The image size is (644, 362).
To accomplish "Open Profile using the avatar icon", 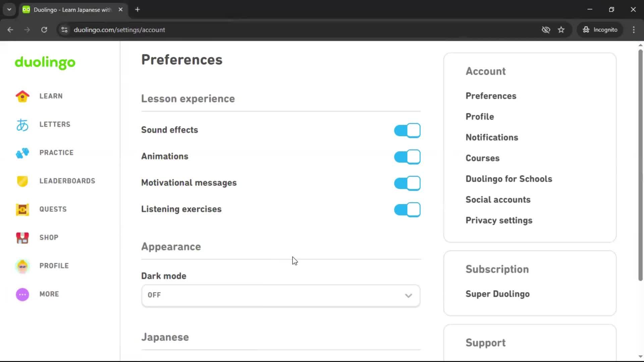I will (x=22, y=266).
